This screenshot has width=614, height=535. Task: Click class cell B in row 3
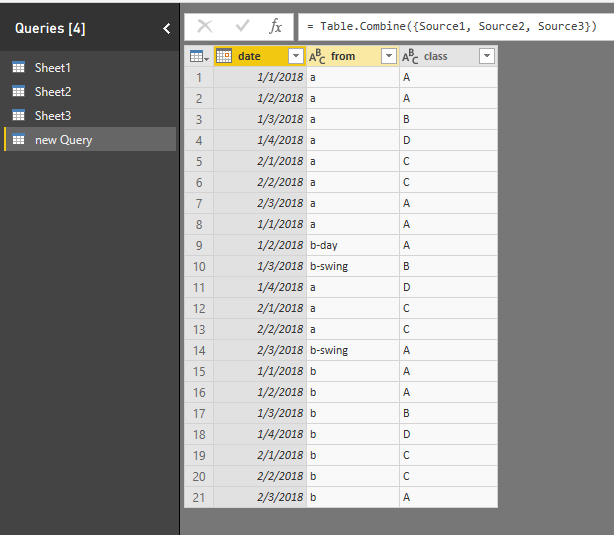click(448, 119)
